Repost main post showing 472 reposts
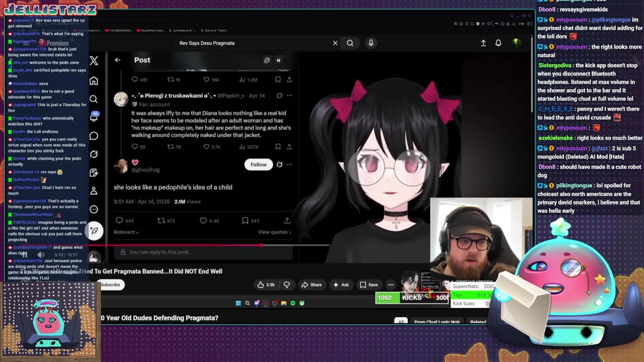Viewport: 644px width, 362px height. [166, 221]
